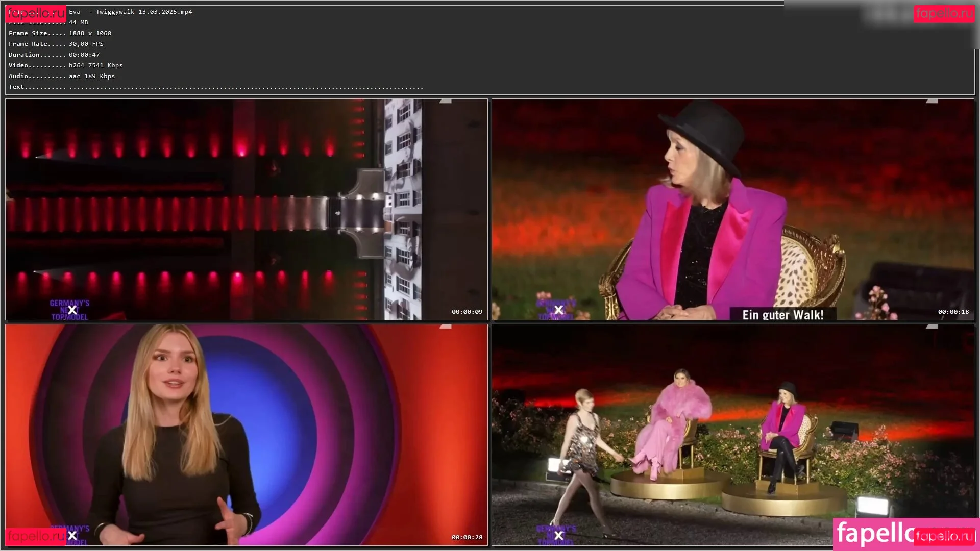Click the X icon in blonde woman thumbnail

pos(72,536)
